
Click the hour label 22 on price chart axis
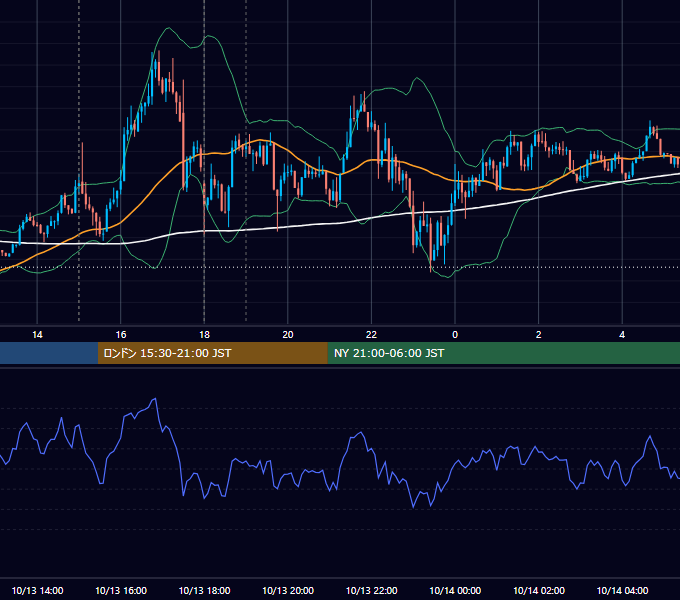(x=371, y=335)
